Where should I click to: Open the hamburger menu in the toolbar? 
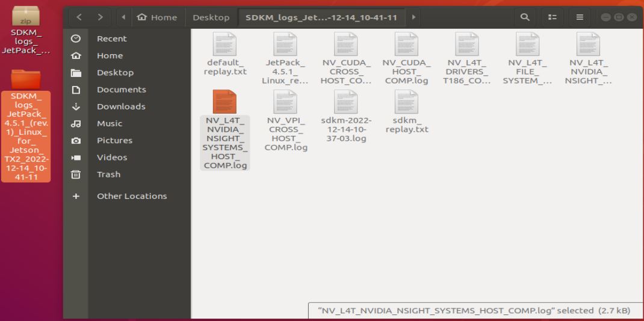pyautogui.click(x=580, y=17)
